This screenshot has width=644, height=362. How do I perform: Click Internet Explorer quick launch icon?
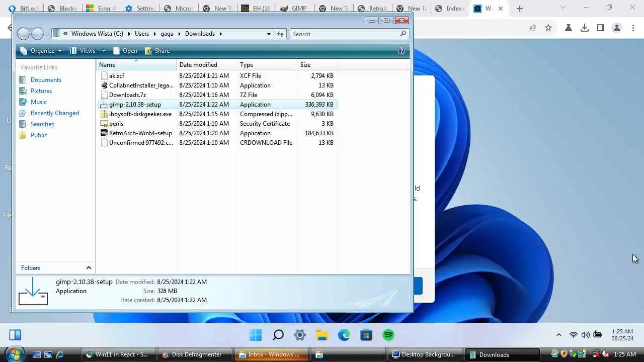[60, 354]
